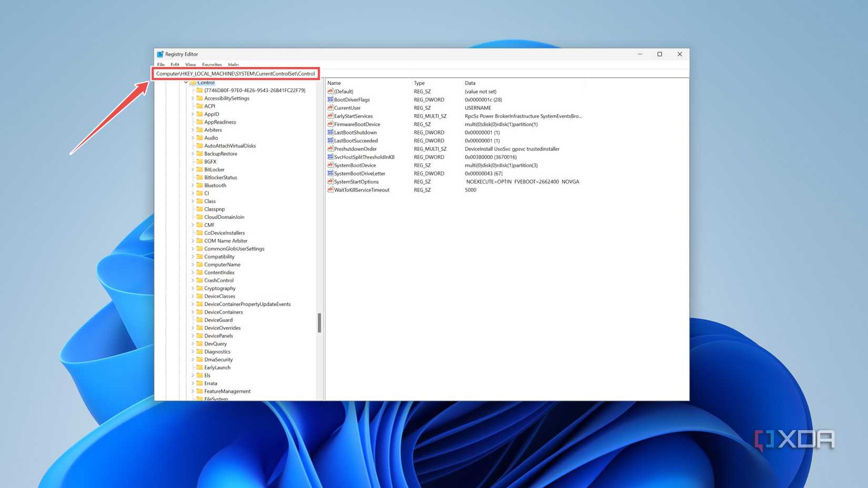Viewport: 868px width, 488px height.
Task: Click the Diagnostics key folder icon
Action: (199, 351)
